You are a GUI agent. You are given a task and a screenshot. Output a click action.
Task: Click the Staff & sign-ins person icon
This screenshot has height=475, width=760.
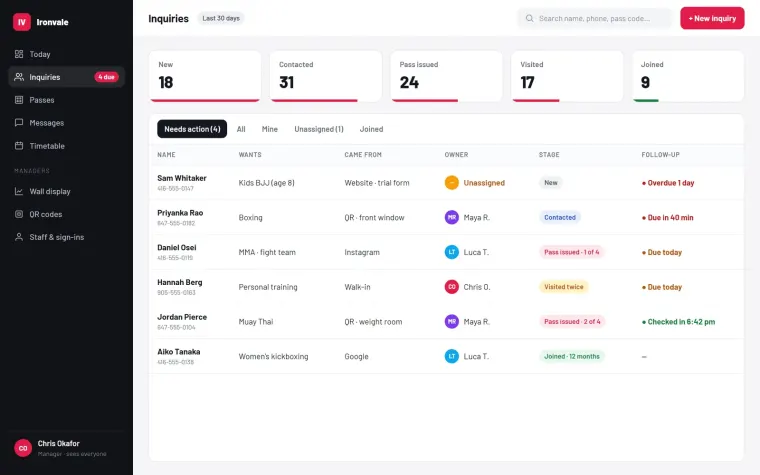[19, 237]
